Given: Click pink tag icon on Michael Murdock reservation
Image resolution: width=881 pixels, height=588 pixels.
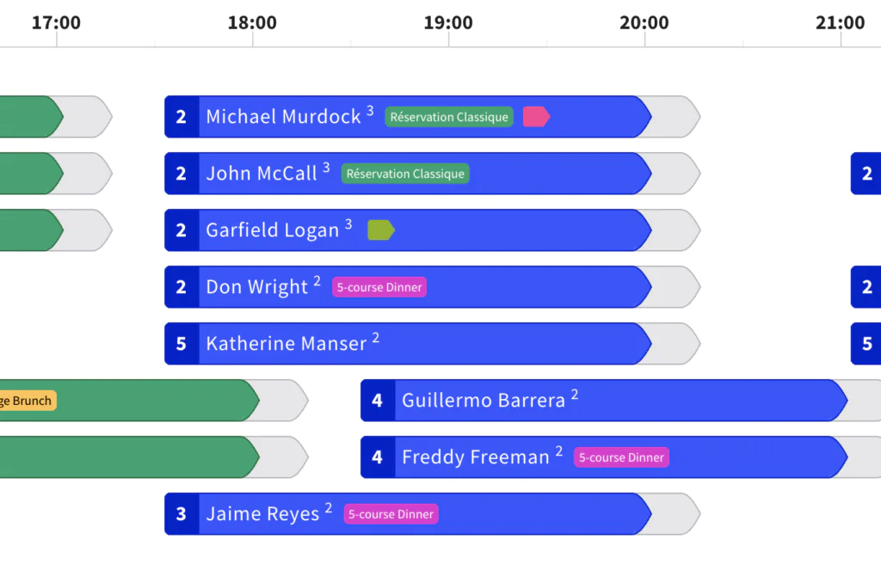Looking at the screenshot, I should click(535, 117).
